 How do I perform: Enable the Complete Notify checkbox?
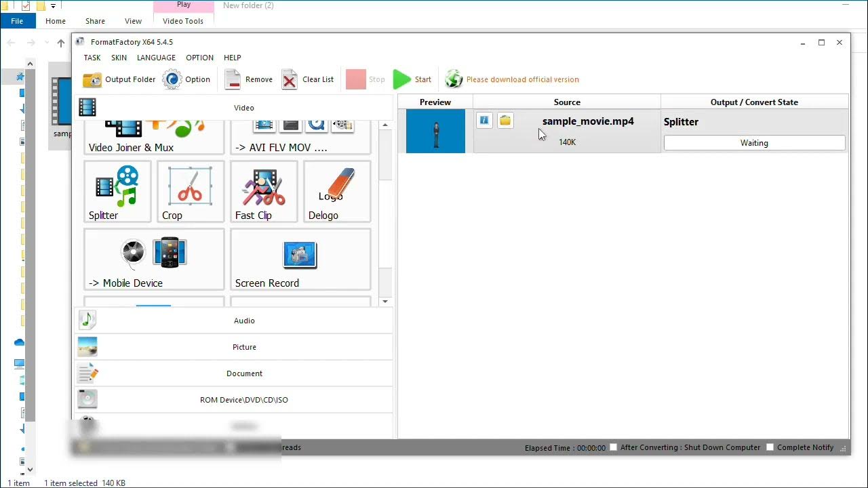point(770,447)
